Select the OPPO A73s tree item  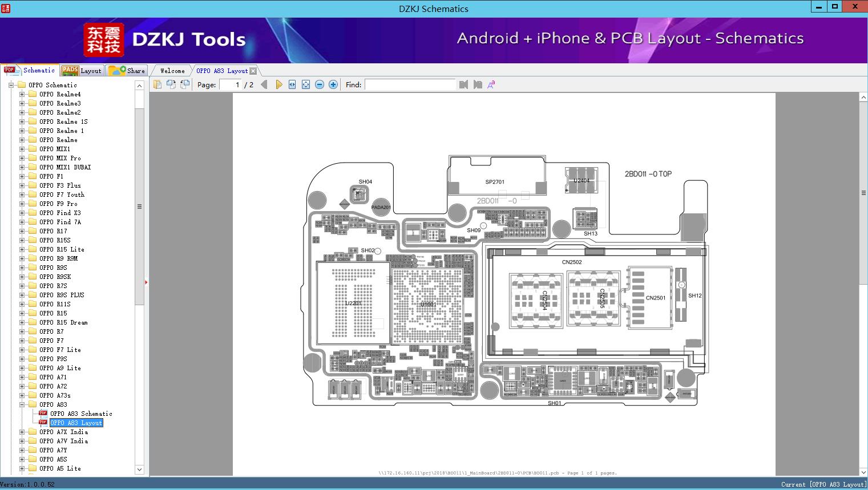tap(55, 395)
